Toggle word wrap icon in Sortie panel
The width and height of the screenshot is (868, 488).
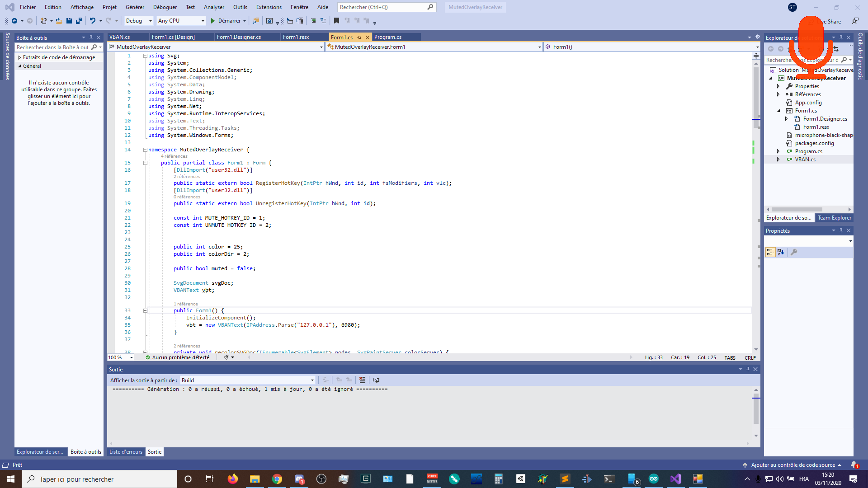coord(376,380)
